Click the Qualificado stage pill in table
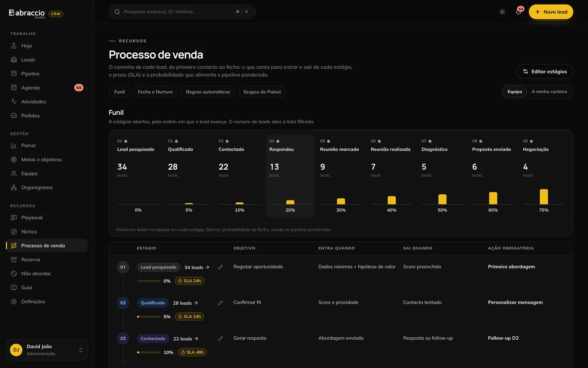Image resolution: width=588 pixels, height=368 pixels. pos(153,303)
